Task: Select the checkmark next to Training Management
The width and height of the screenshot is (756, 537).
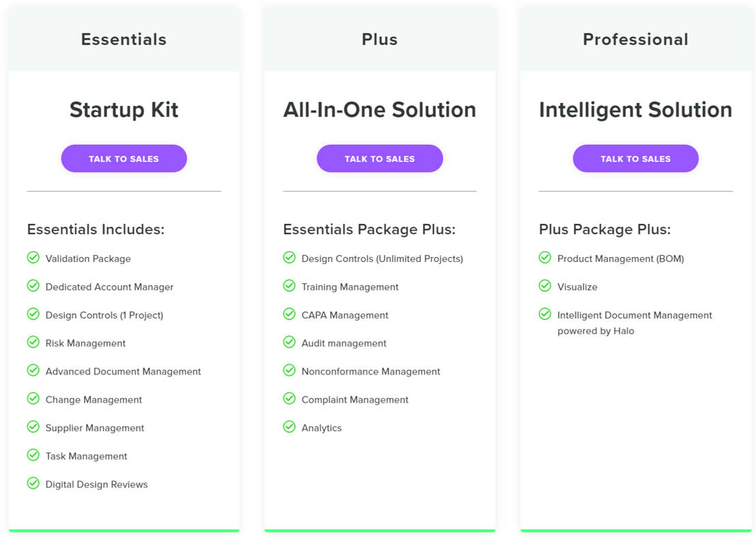Action: point(289,287)
